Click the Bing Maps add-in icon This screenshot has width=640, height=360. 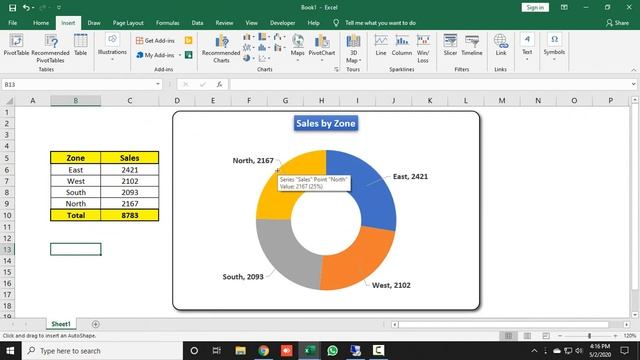pyautogui.click(x=188, y=40)
